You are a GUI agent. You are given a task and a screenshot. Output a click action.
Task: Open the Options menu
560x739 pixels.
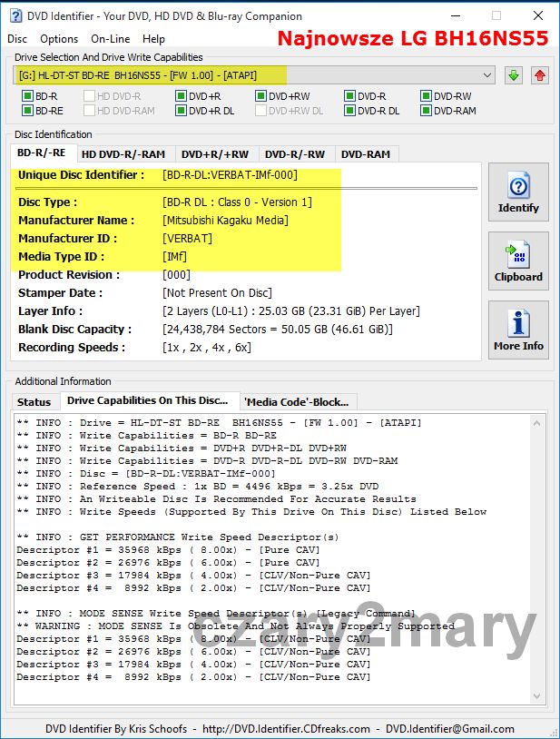pos(59,39)
